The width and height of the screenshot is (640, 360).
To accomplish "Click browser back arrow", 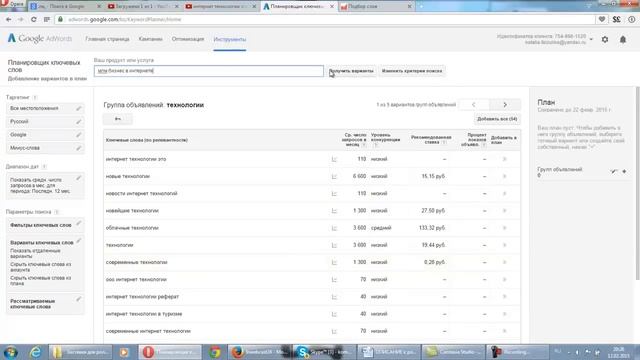I will [x=9, y=19].
